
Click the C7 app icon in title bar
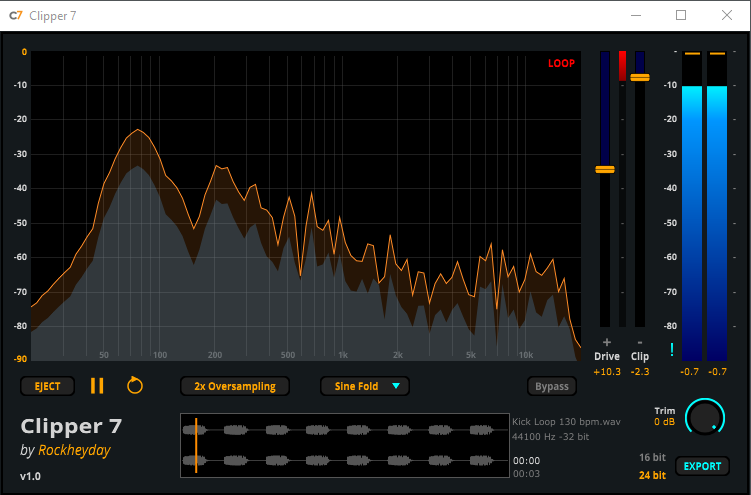15,16
